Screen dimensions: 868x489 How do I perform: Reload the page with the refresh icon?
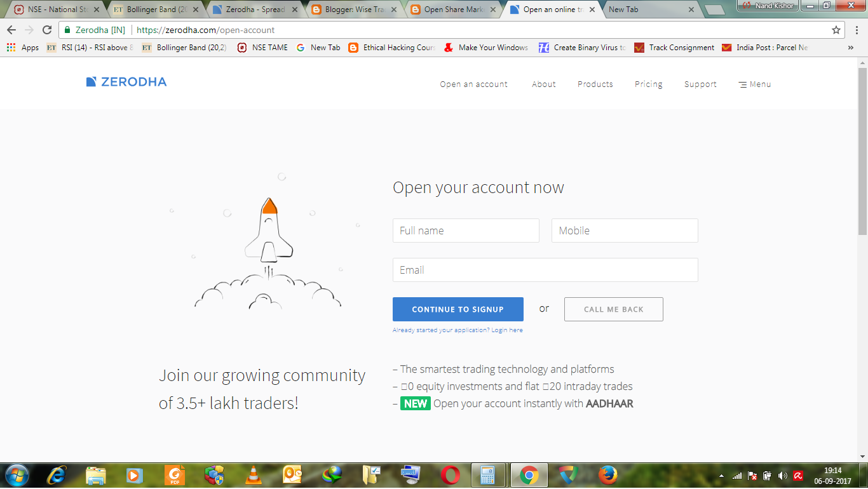click(46, 29)
